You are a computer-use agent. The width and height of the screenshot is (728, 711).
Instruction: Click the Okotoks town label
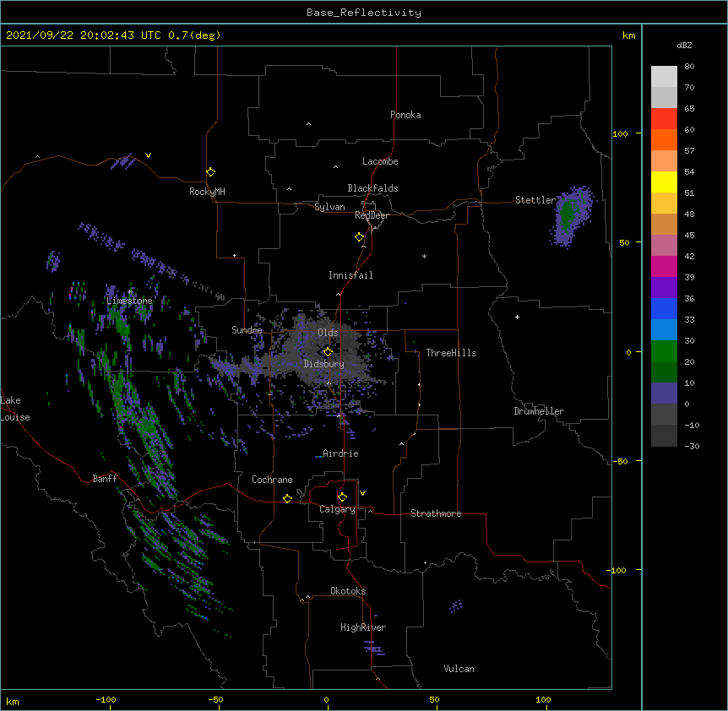[x=348, y=591]
